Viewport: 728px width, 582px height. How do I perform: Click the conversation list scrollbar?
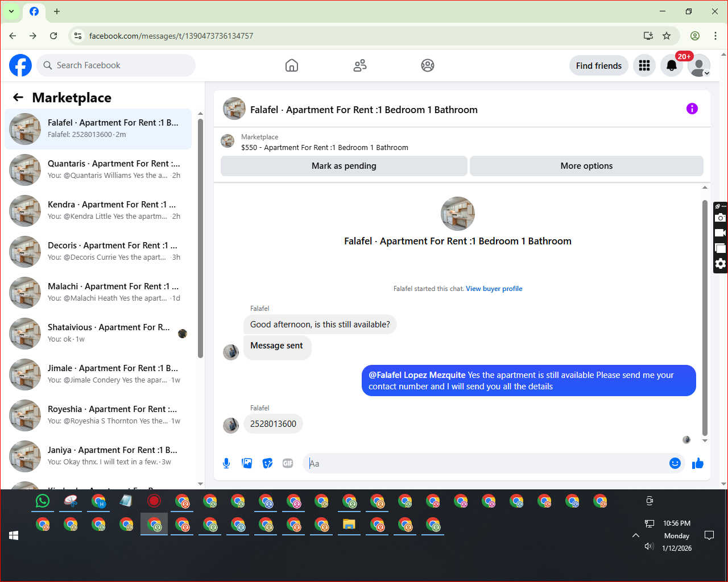point(200,238)
